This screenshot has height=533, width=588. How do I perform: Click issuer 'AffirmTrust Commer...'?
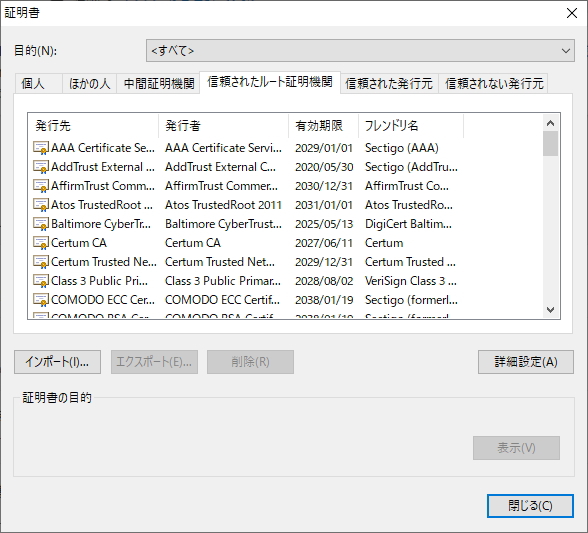point(222,186)
